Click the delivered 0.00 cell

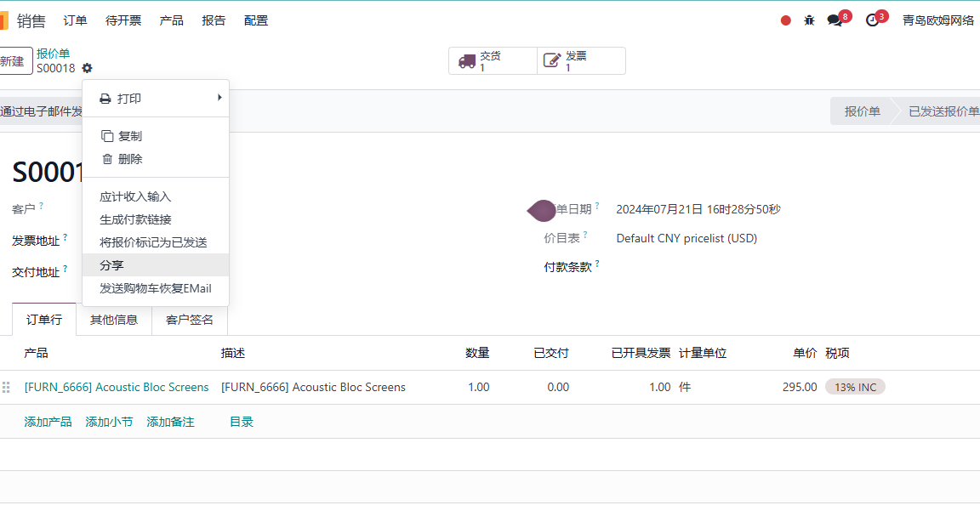pyautogui.click(x=558, y=388)
